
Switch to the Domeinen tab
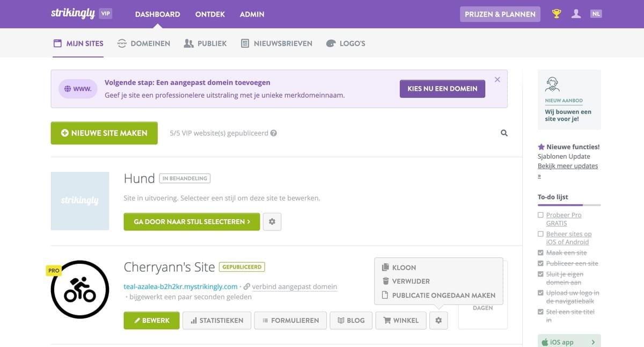click(x=143, y=44)
